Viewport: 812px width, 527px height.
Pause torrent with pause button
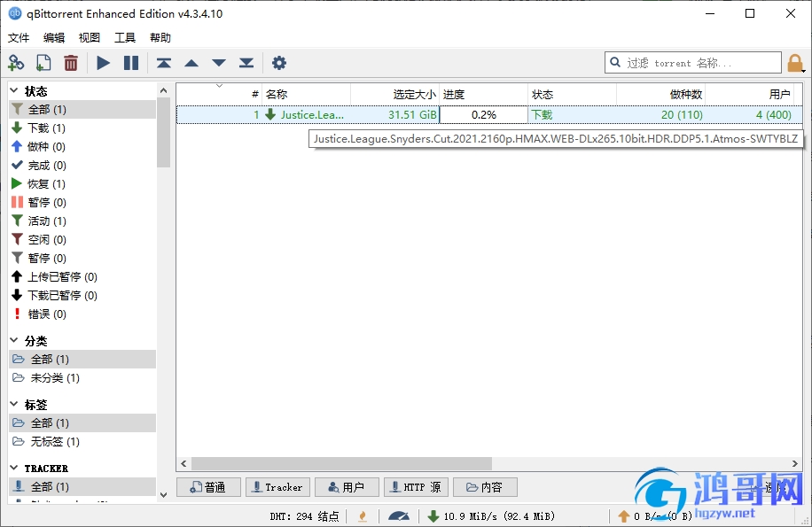click(x=131, y=63)
